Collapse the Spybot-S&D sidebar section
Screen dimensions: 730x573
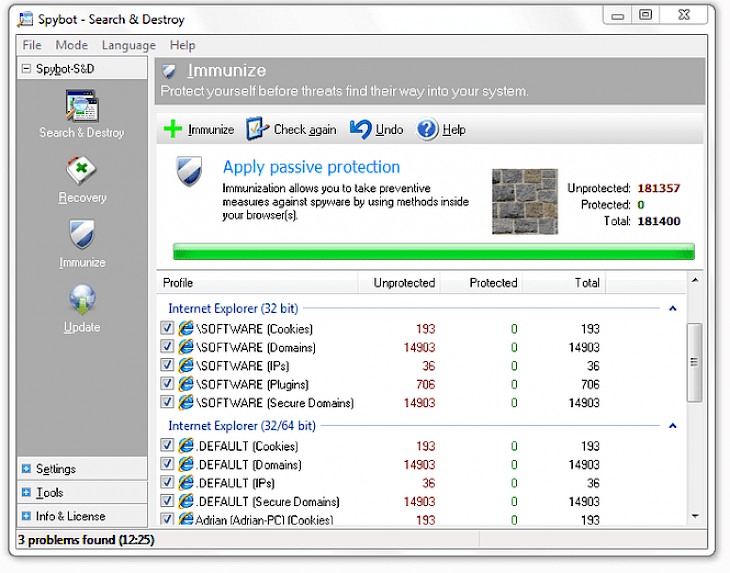(x=26, y=69)
